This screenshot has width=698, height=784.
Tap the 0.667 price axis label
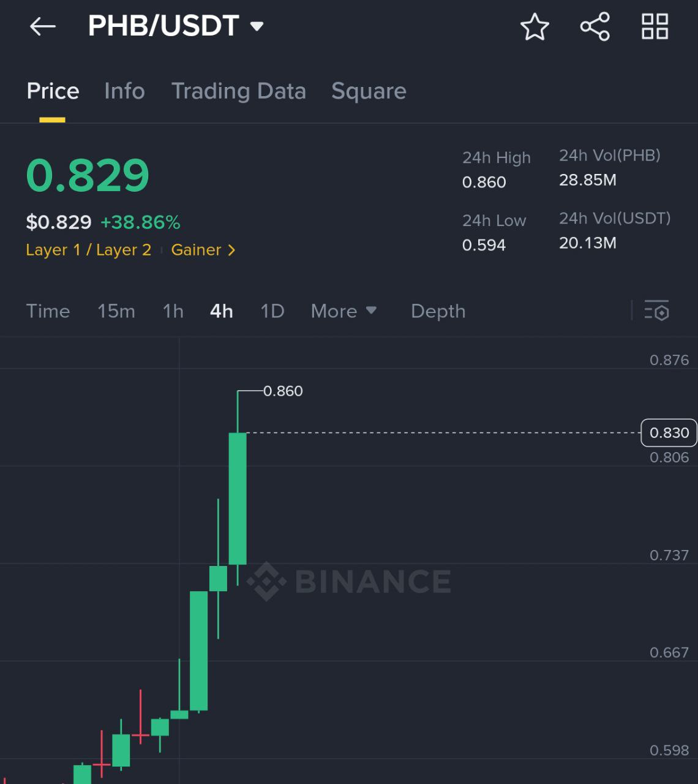pos(669,653)
